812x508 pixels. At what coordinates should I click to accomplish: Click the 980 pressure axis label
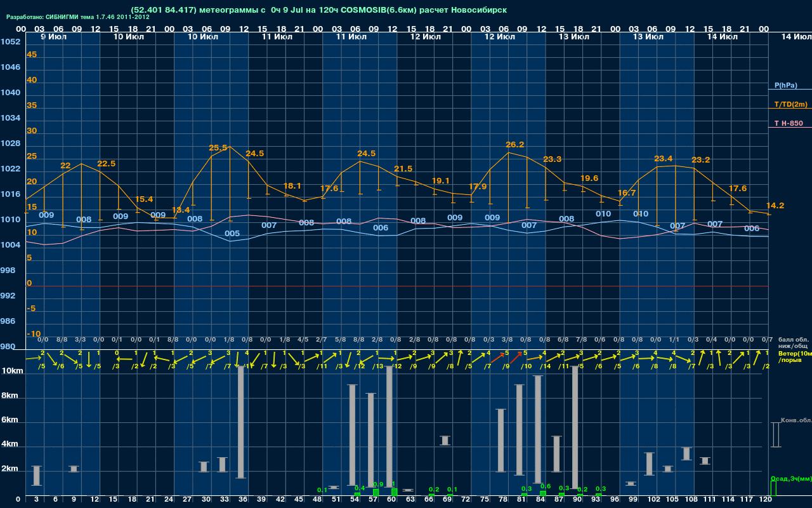coord(7,346)
